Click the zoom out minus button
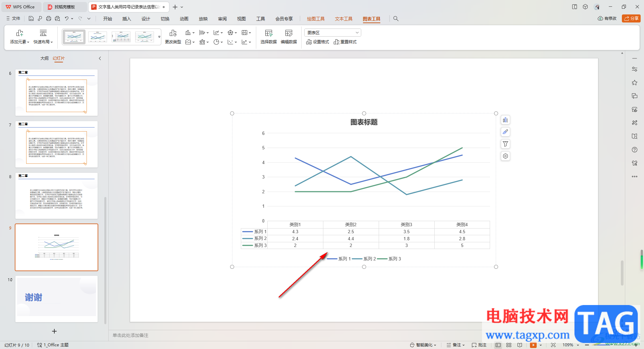644x349 pixels. pos(587,345)
